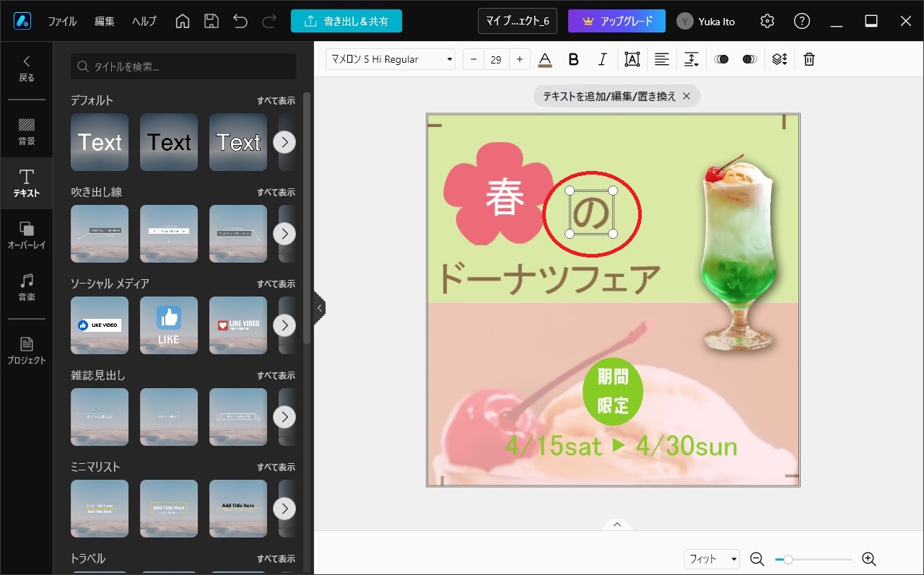The height and width of the screenshot is (575, 924).
Task: Toggle bold text formatting
Action: point(574,60)
